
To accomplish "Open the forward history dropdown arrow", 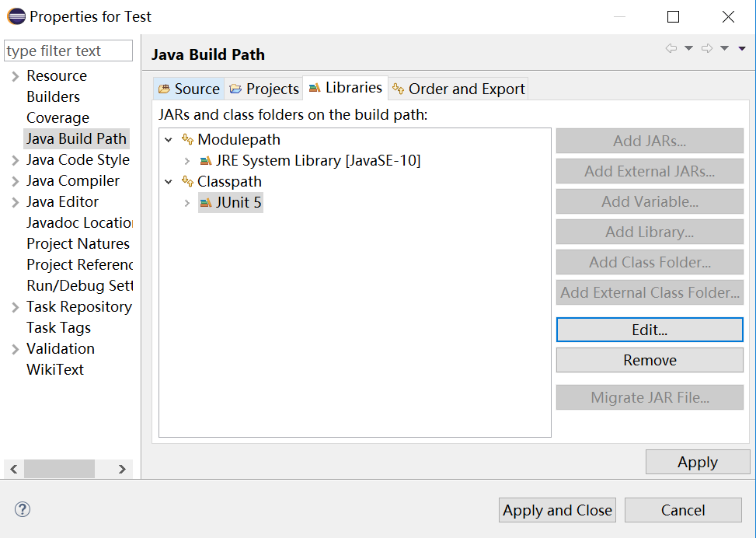I will (725, 48).
